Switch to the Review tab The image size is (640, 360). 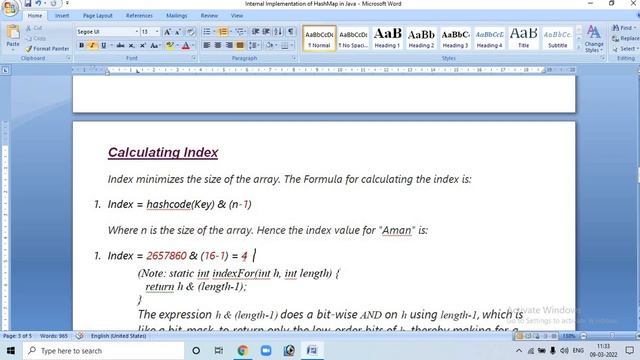[x=209, y=16]
